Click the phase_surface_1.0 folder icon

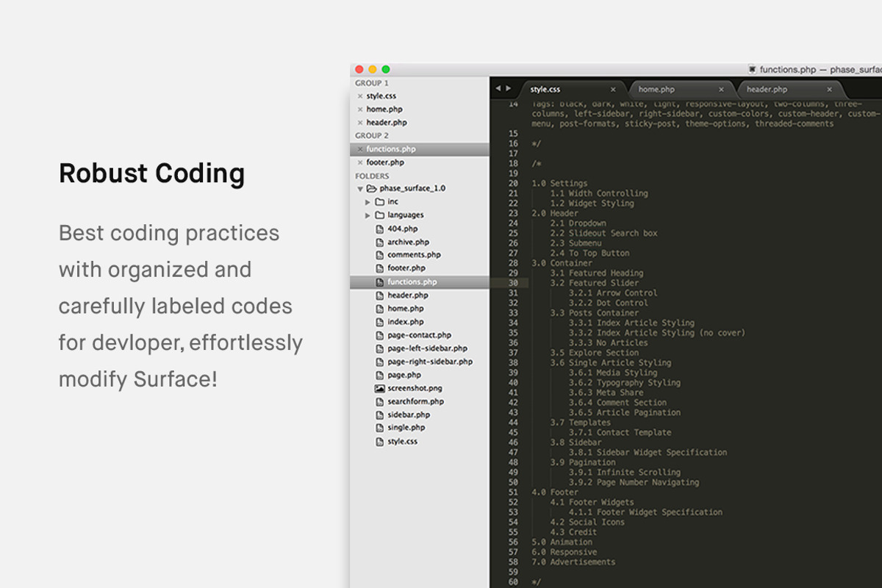tap(372, 188)
